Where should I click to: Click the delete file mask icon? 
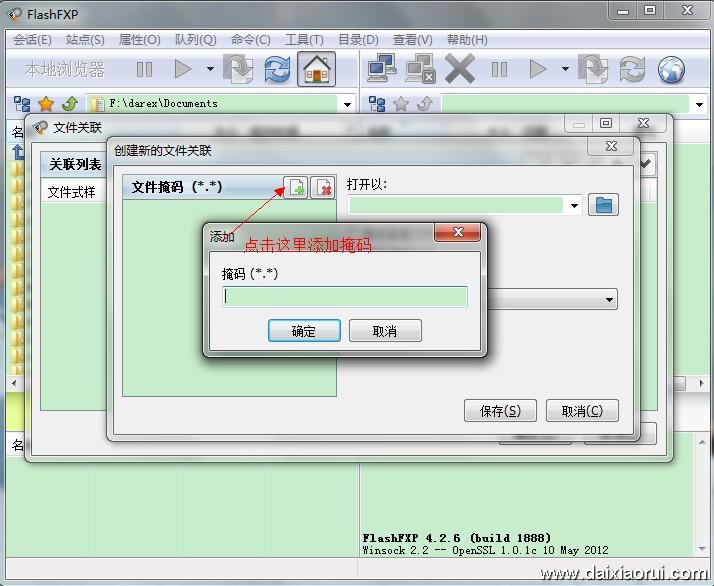tap(323, 187)
